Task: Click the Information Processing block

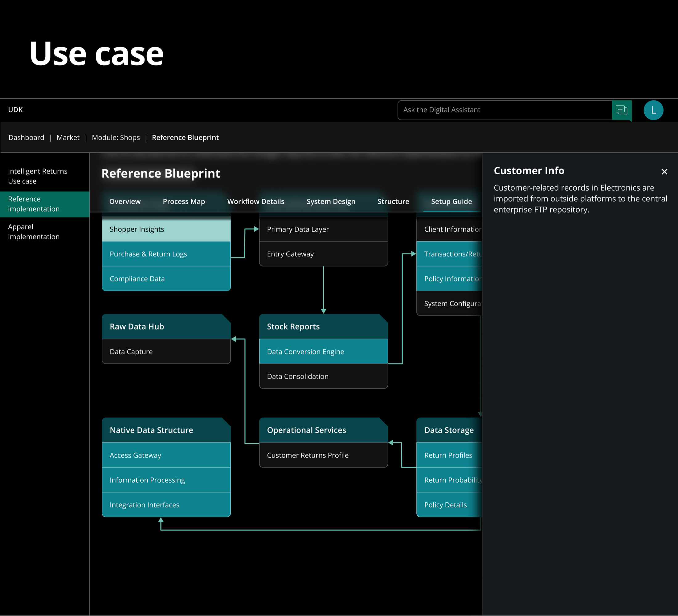Action: [x=166, y=480]
